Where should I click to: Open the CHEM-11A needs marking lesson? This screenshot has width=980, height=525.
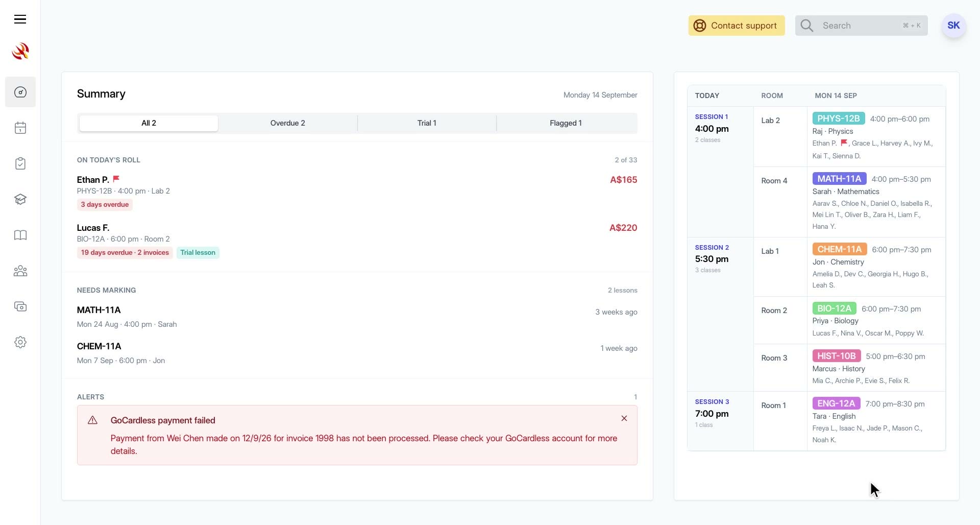[x=357, y=353]
